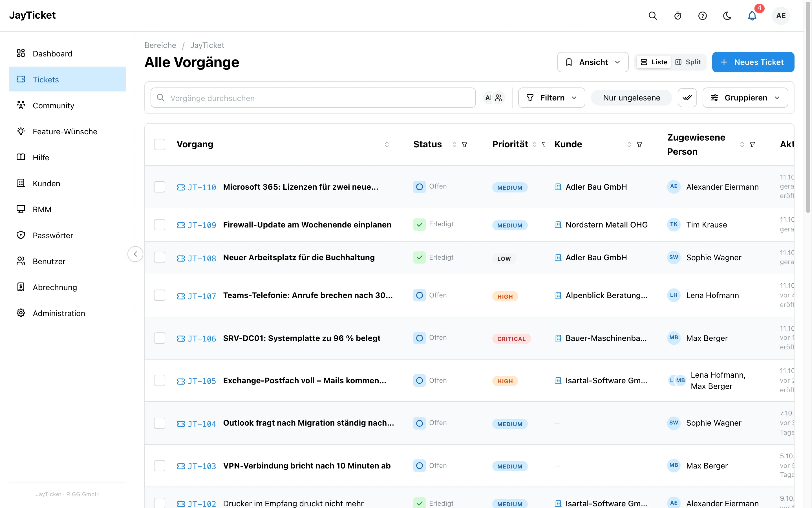This screenshot has width=812, height=508.
Task: Filter the Kunde column
Action: (639, 144)
